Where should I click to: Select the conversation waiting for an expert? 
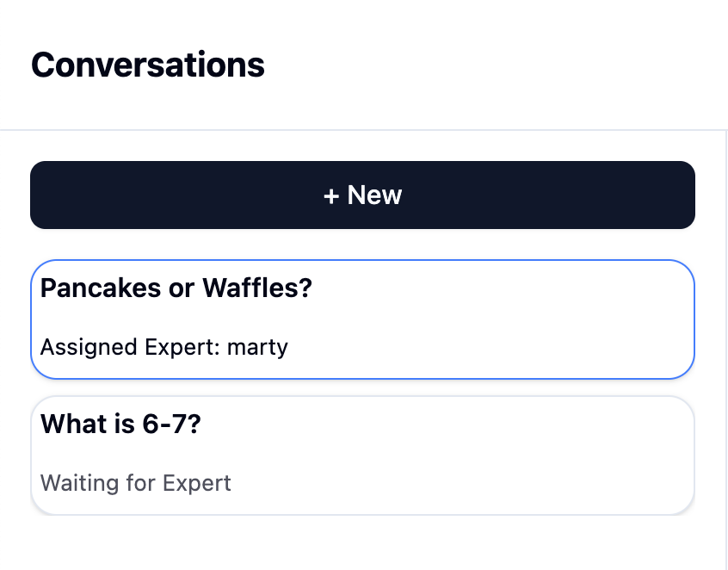(362, 454)
